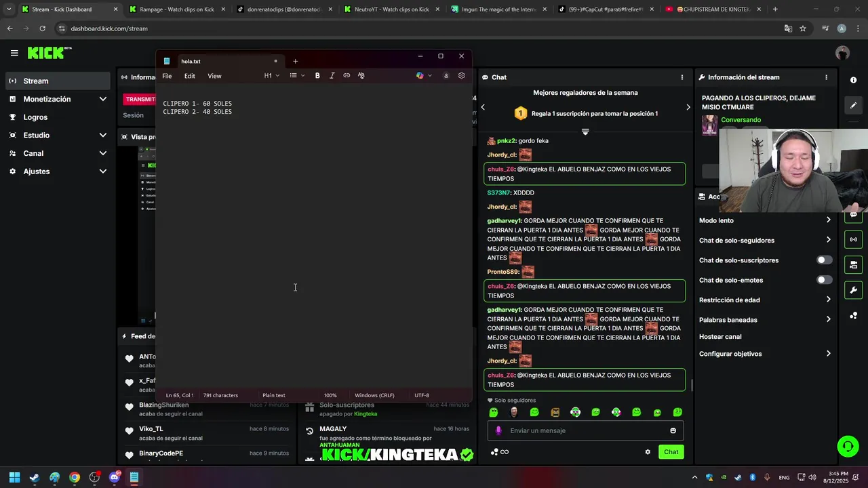Open Restricción de edad options

[765, 300]
